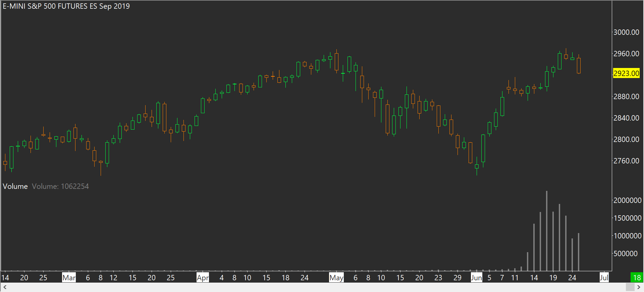Click the 2960.00 price axis label
Viewport: 644px width, 292px height.
(626, 54)
